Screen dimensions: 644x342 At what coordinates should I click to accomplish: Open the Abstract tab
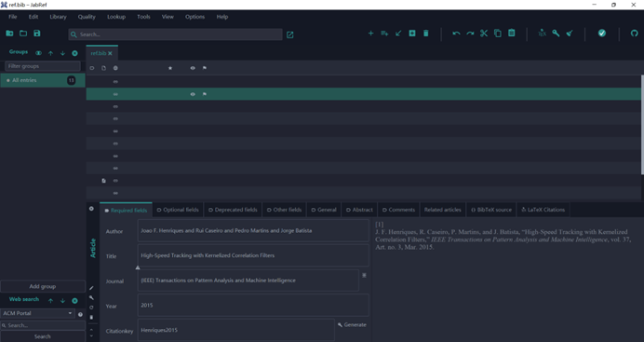coord(359,210)
